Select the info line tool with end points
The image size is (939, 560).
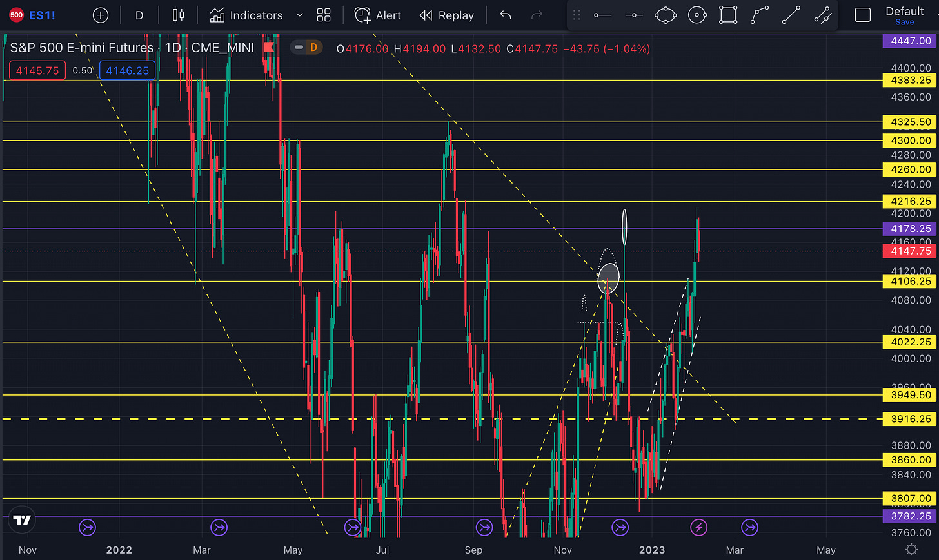(x=823, y=15)
